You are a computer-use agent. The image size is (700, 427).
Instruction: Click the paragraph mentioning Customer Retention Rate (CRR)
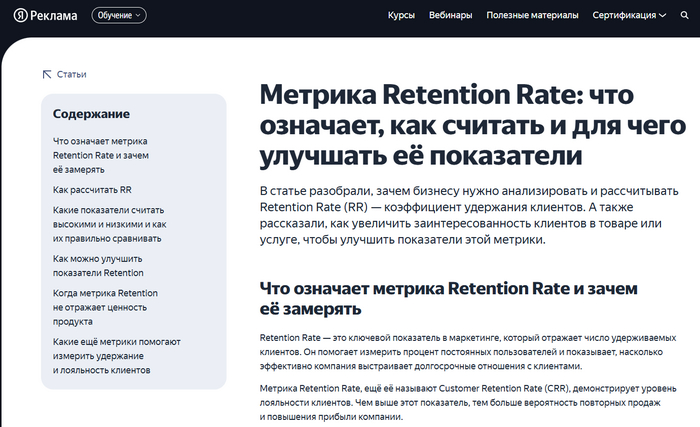click(468, 402)
